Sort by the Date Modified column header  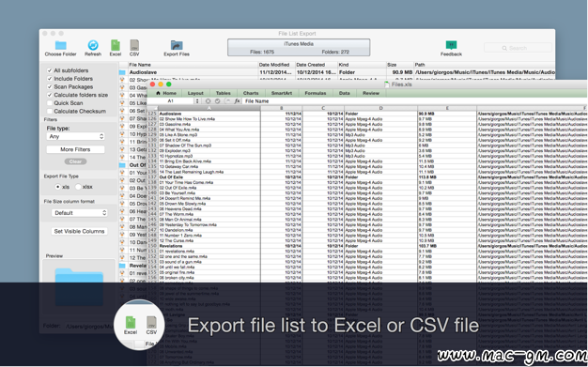tap(276, 65)
